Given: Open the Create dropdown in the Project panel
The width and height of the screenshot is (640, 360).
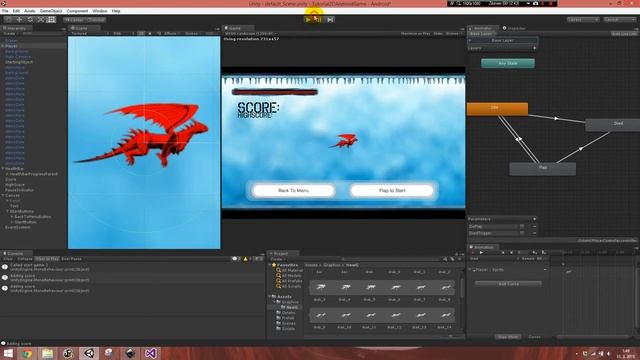Looking at the screenshot, I should [x=277, y=259].
